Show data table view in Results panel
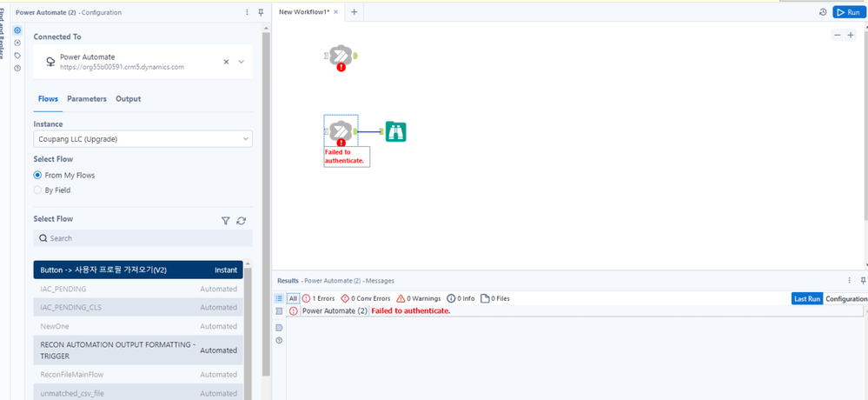 click(279, 311)
